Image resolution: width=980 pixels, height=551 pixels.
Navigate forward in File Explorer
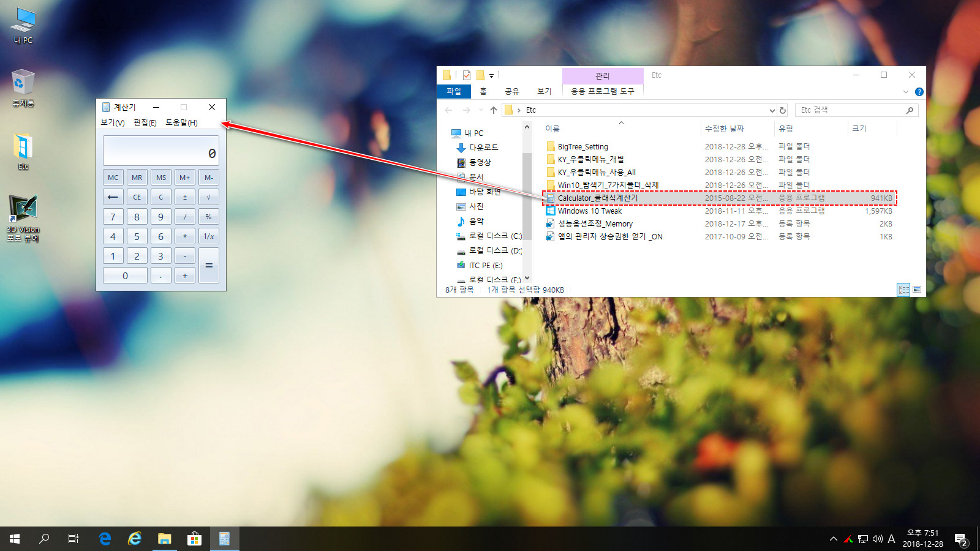466,110
